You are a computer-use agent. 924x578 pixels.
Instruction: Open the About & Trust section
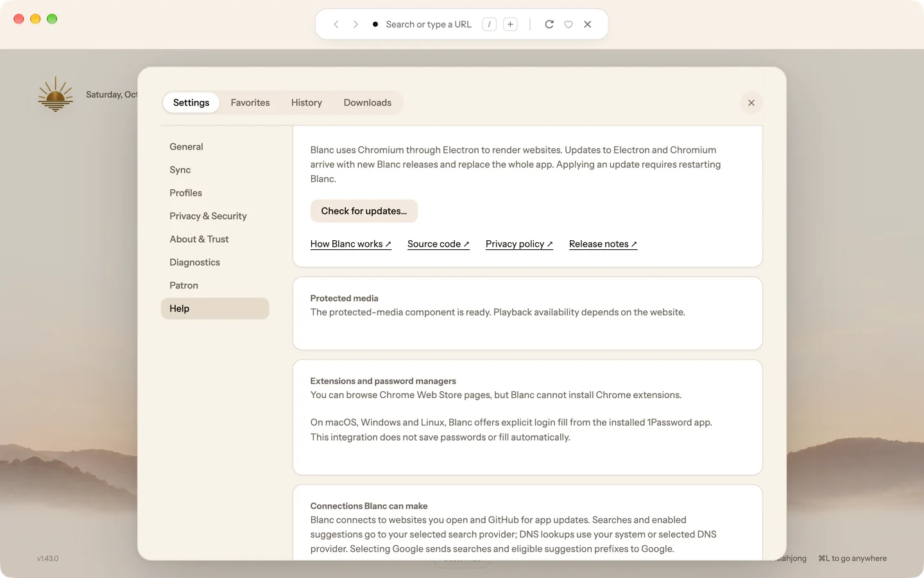point(215,239)
